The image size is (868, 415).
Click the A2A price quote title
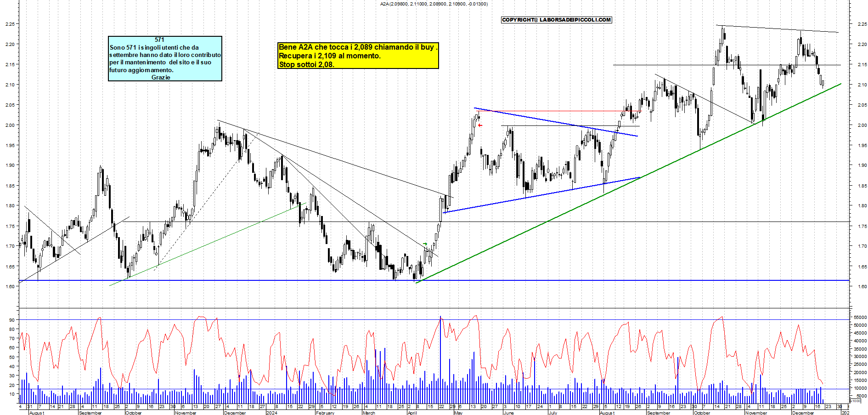pos(434,4)
